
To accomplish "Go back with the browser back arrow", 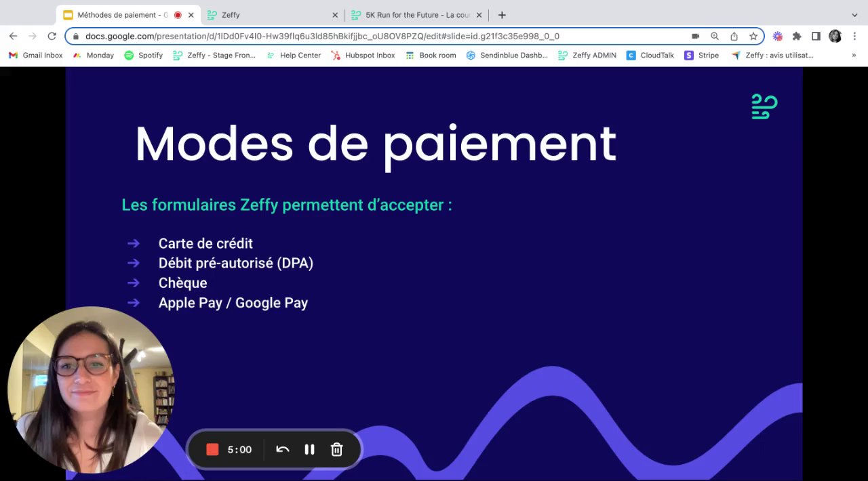I will (13, 36).
